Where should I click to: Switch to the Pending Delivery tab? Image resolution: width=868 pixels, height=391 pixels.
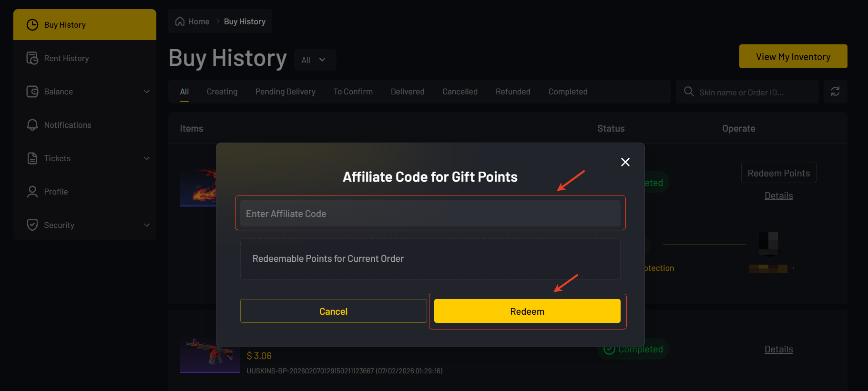(x=285, y=92)
